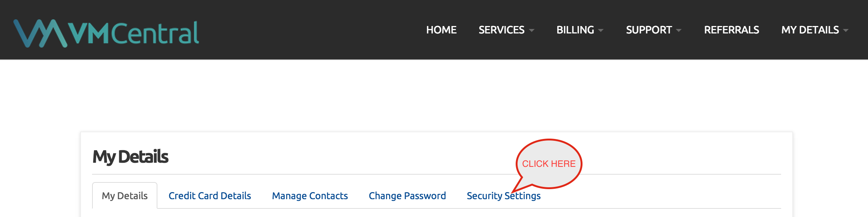This screenshot has height=217, width=868.
Task: Open the Change Password tab
Action: tap(407, 195)
